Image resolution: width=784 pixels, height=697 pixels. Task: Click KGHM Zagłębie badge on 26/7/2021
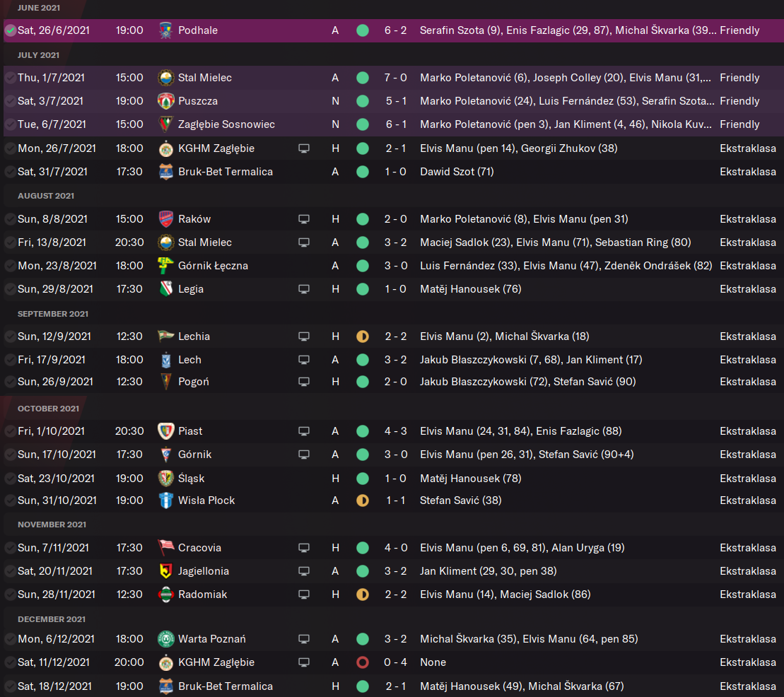tap(165, 148)
